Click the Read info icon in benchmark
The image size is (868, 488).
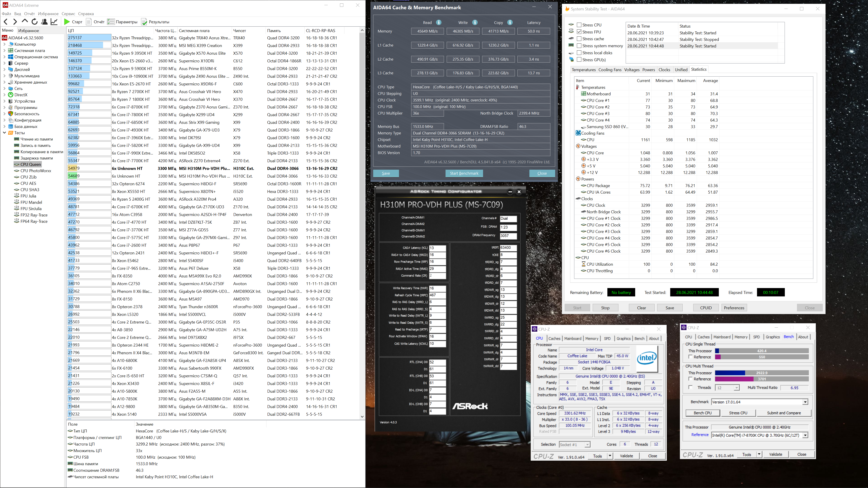(439, 23)
